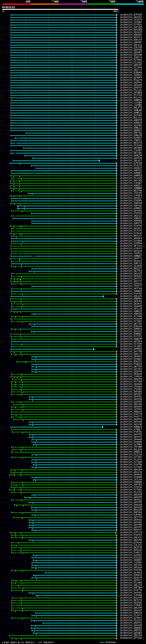Viewport: 146px width, 644px height.
Task: Select the label UniRef100_P92919
Action: [x=131, y=213]
